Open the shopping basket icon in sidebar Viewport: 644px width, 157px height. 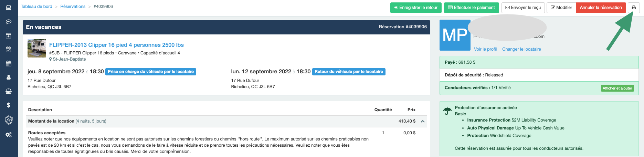9,91
